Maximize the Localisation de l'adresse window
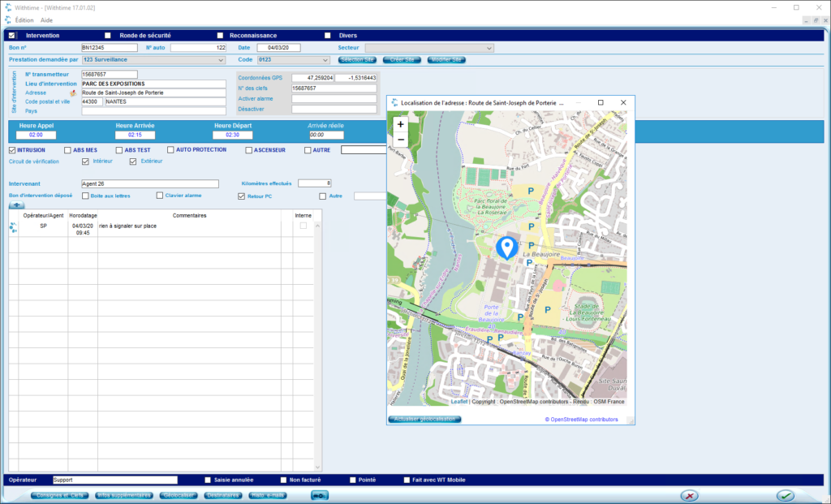831x504 pixels. pyautogui.click(x=601, y=102)
